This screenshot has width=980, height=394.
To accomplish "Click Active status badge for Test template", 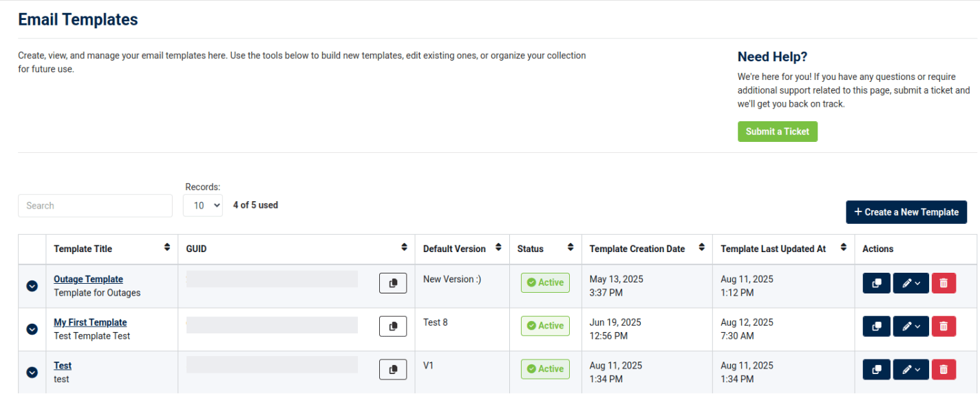I will [x=545, y=369].
